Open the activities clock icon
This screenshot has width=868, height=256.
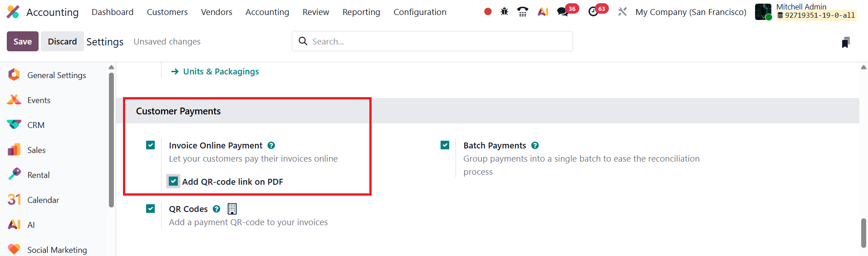593,12
